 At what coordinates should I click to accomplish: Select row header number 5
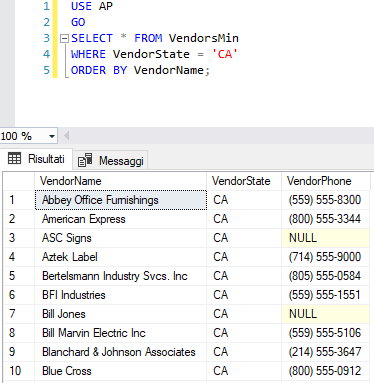click(19, 276)
